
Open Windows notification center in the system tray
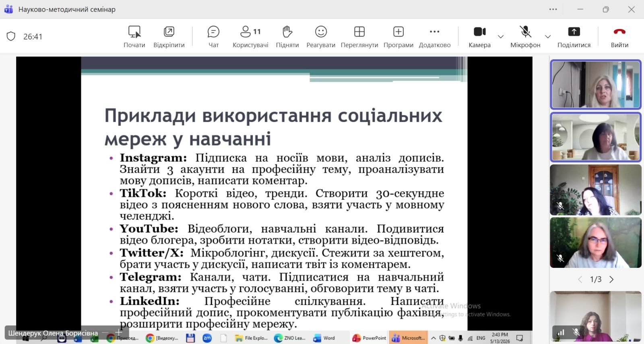(520, 338)
